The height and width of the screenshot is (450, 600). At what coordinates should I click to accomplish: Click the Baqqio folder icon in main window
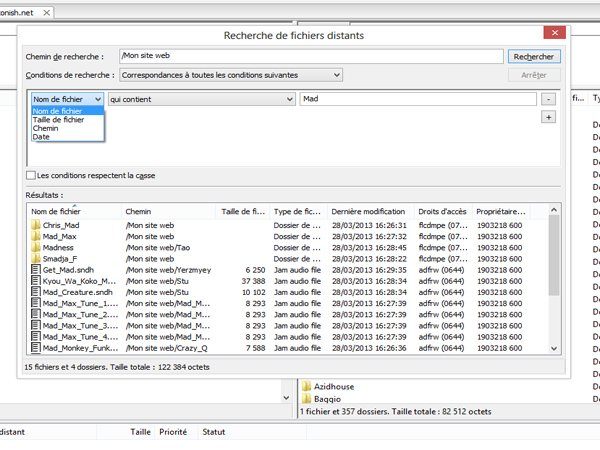coord(306,399)
